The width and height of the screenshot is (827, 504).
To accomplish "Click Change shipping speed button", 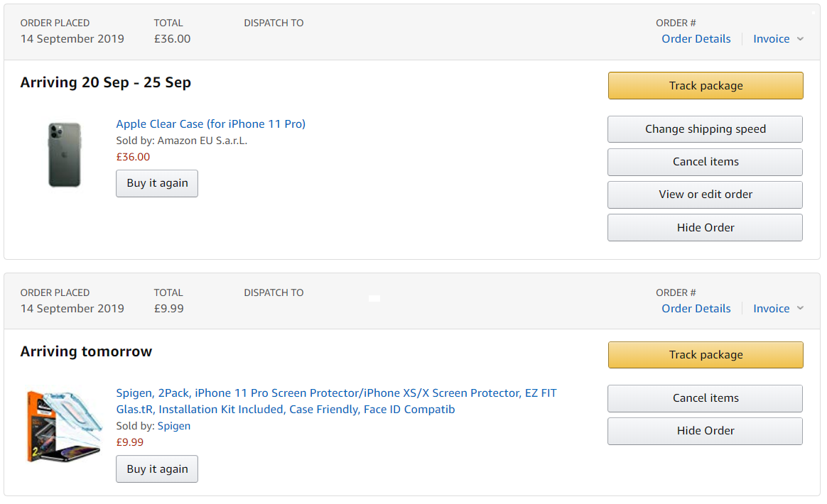I will pos(705,129).
